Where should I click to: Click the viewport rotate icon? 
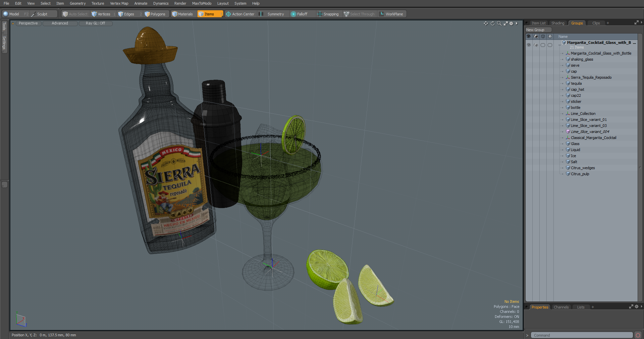(x=492, y=23)
